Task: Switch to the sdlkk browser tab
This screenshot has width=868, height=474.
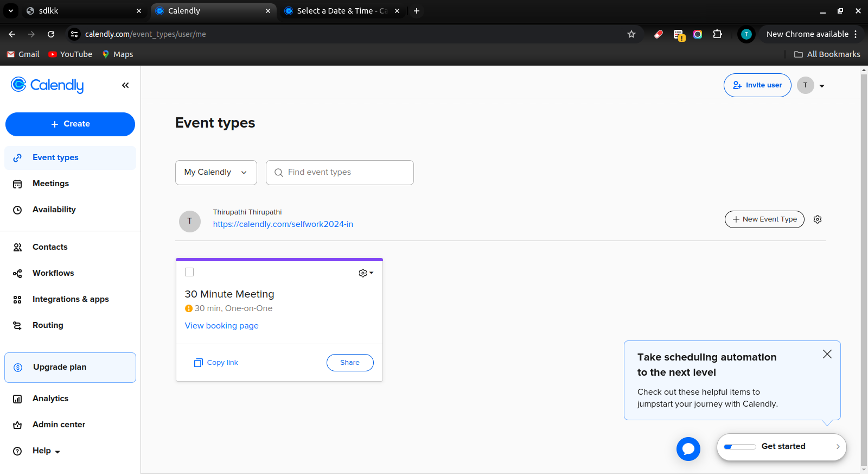Action: [x=81, y=11]
